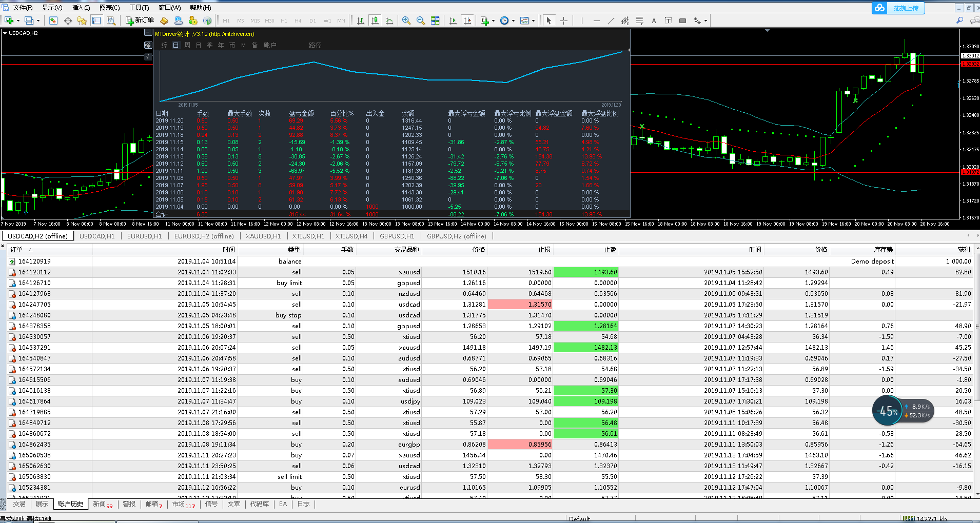The image size is (980, 523).
Task: Expand the Periods dropdown arrow
Action: point(513,21)
